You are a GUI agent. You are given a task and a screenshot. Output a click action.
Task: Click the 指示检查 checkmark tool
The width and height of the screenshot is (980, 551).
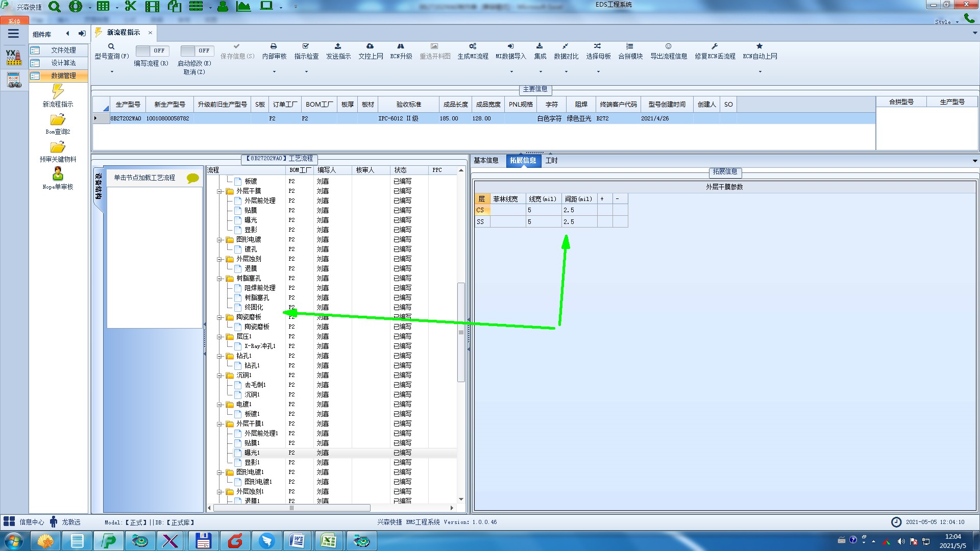306,51
